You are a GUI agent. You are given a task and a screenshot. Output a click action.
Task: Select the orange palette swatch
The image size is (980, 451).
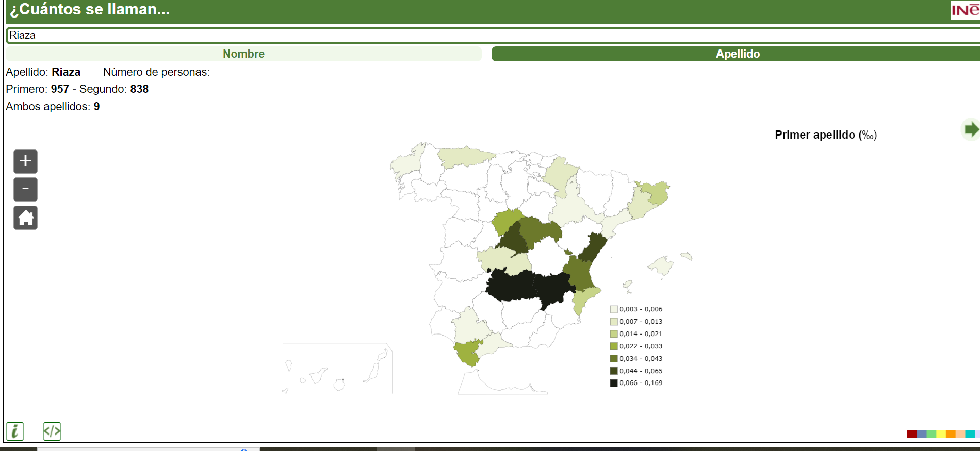[951, 433]
